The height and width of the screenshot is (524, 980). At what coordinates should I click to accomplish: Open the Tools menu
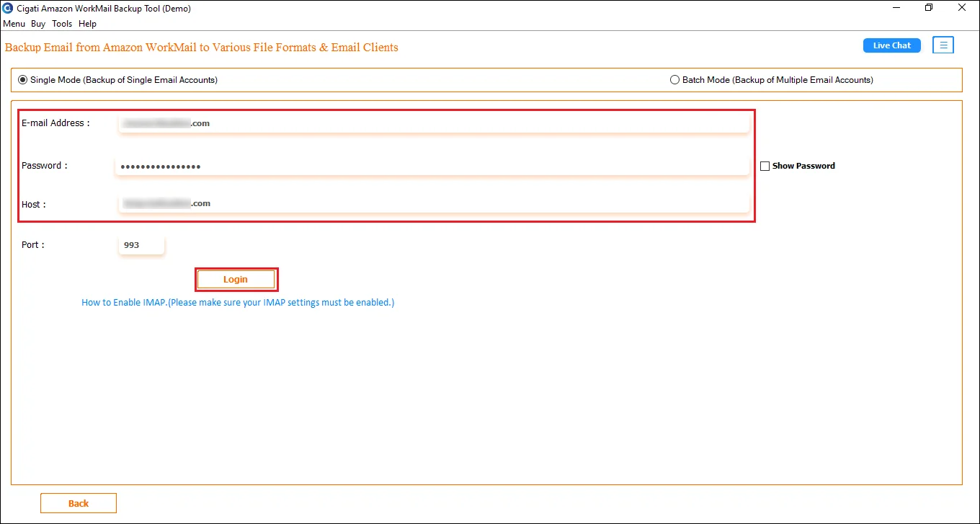(62, 24)
